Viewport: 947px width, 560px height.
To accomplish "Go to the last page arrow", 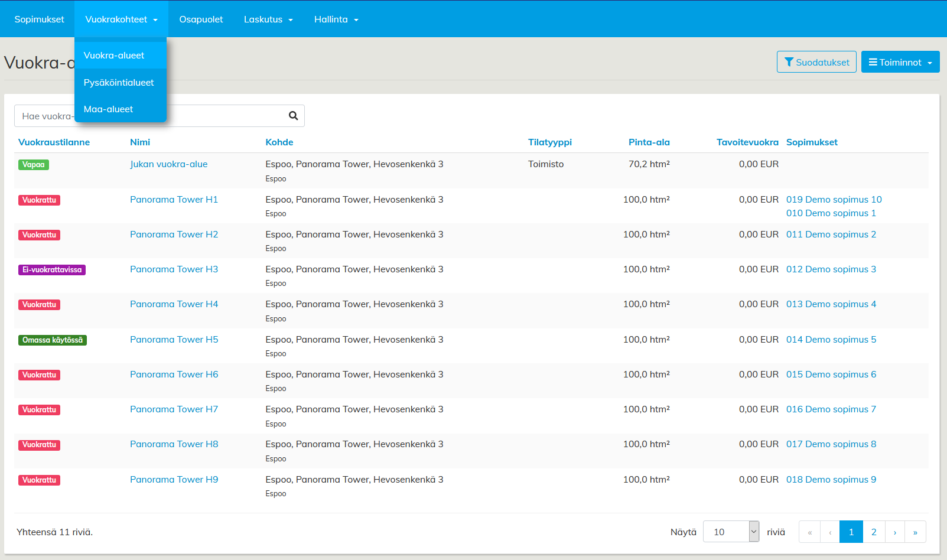I will (915, 532).
